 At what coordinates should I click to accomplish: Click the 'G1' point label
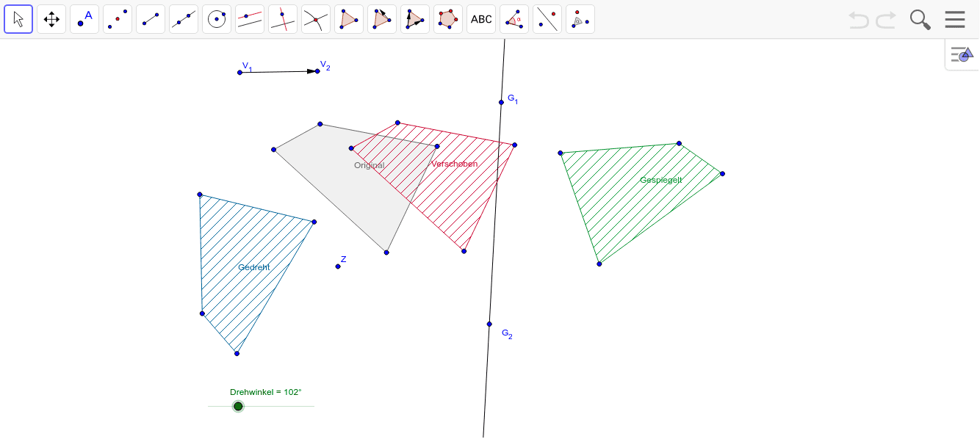tap(513, 99)
